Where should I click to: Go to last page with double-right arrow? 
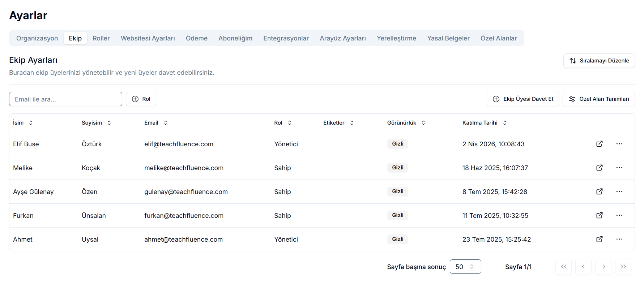pos(623,267)
